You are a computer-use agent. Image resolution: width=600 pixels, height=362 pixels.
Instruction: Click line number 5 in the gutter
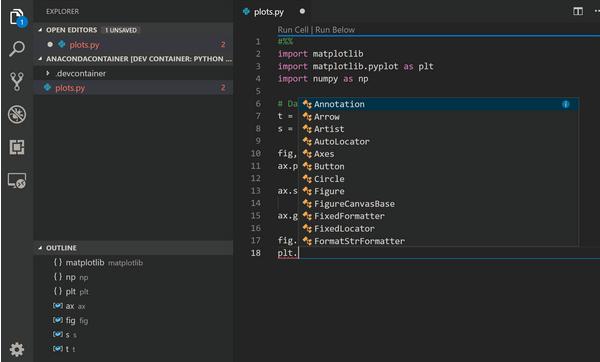pos(258,91)
